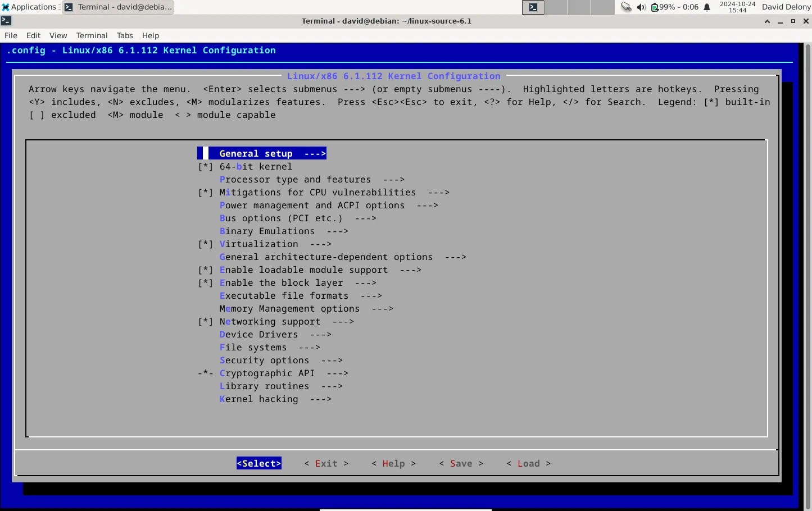Select the fourth workspace in pager
Viewport: 812px width, 511px height.
603,7
